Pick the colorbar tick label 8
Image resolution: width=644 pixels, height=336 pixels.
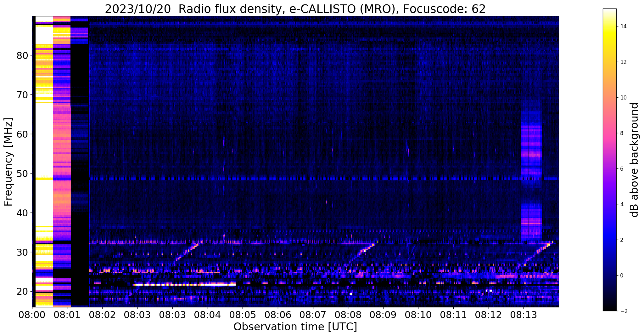622,133
